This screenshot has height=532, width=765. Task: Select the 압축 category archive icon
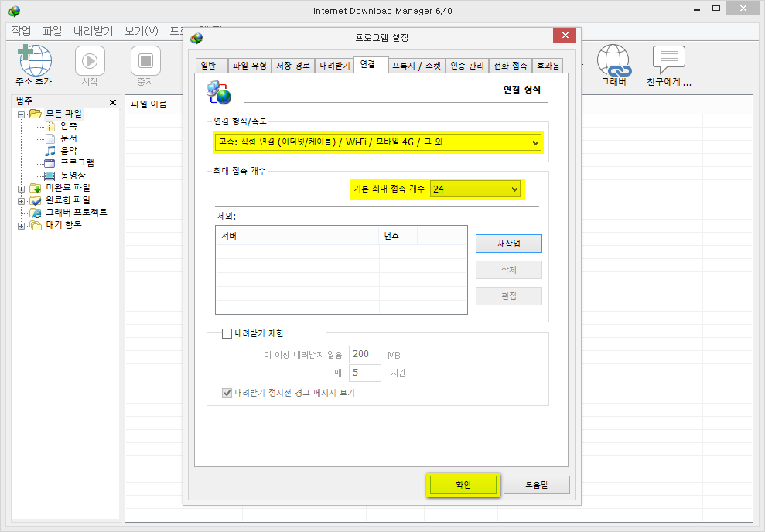point(50,126)
